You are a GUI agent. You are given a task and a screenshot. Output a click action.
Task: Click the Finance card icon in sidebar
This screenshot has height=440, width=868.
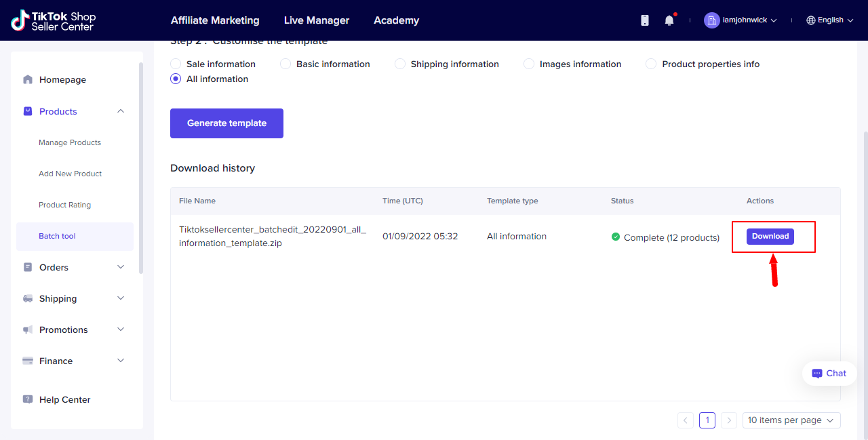(28, 361)
